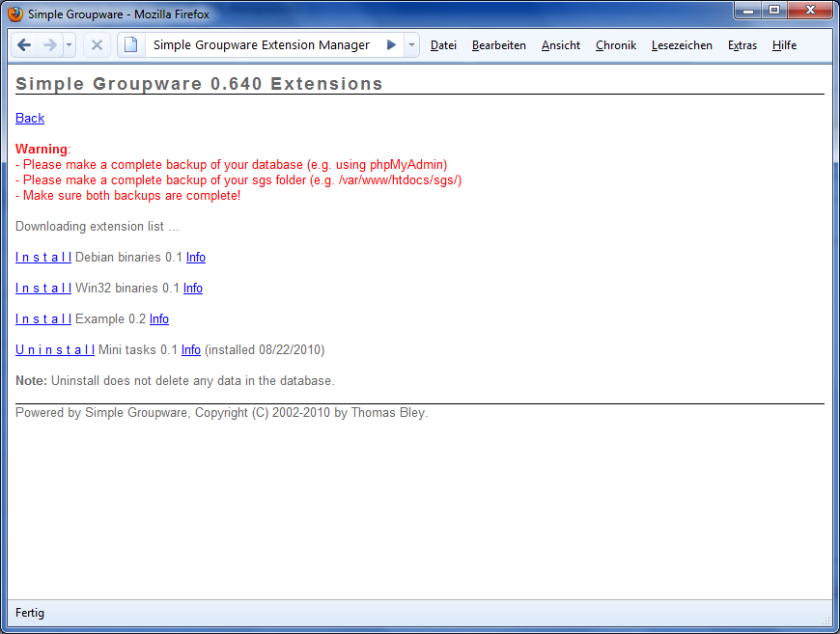
Task: Close the Firefox window
Action: pyautogui.click(x=810, y=11)
